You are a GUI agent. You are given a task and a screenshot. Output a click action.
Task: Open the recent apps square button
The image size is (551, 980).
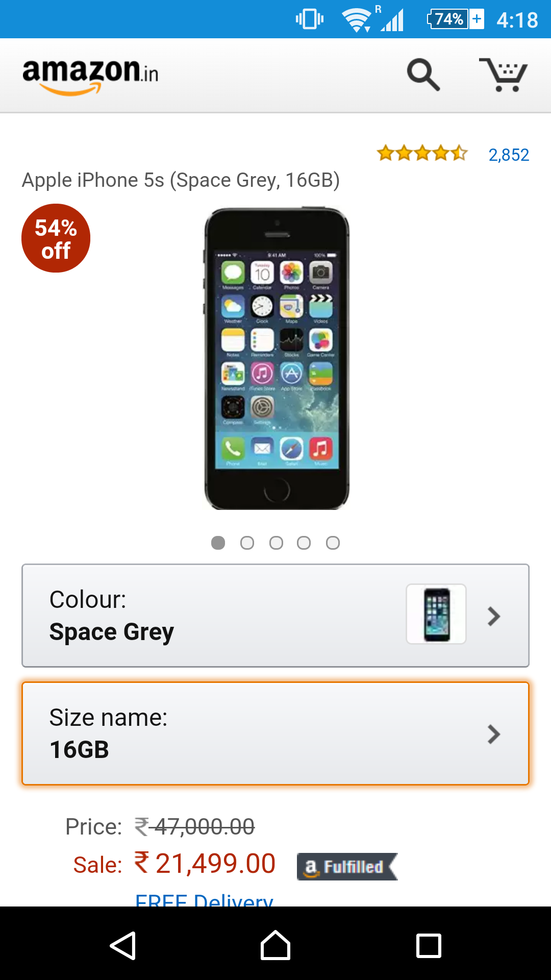pyautogui.click(x=429, y=946)
